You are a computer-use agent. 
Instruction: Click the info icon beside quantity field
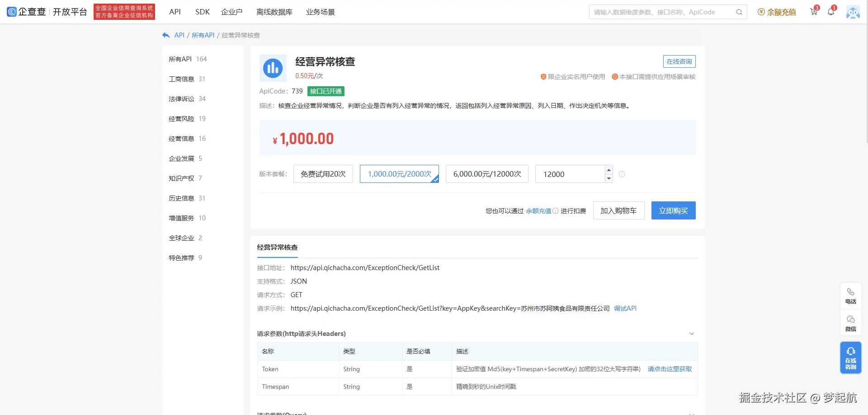[x=622, y=174]
